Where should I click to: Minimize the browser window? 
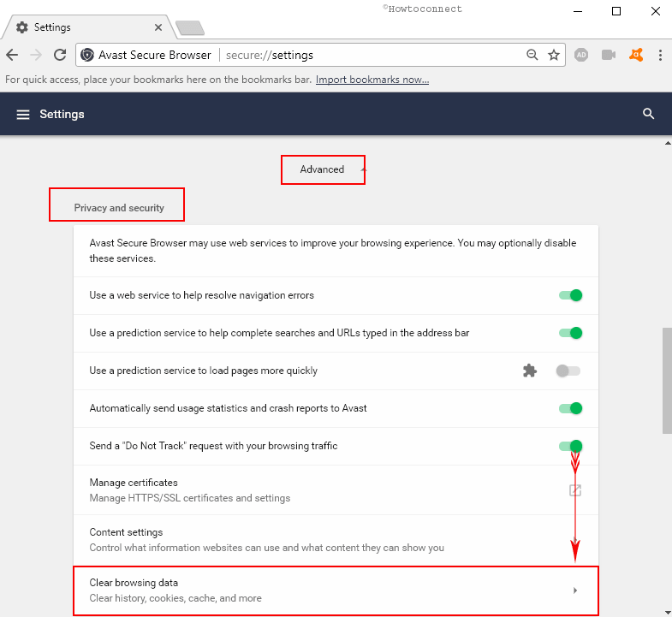(x=578, y=11)
